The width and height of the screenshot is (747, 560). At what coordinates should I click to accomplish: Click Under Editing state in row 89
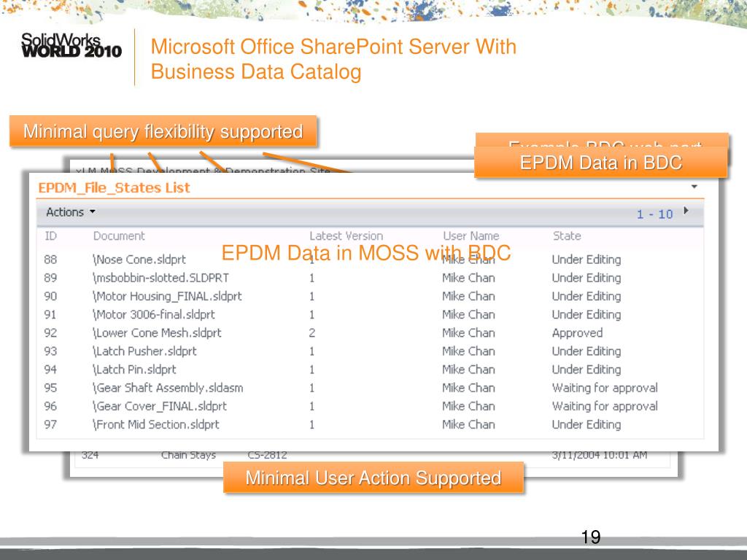pyautogui.click(x=587, y=278)
